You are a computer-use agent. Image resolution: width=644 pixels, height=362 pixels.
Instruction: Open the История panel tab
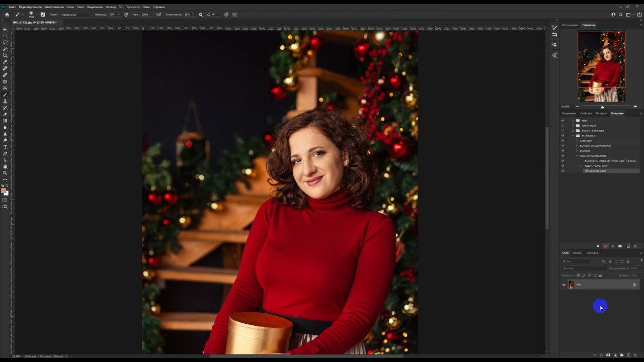pos(601,113)
